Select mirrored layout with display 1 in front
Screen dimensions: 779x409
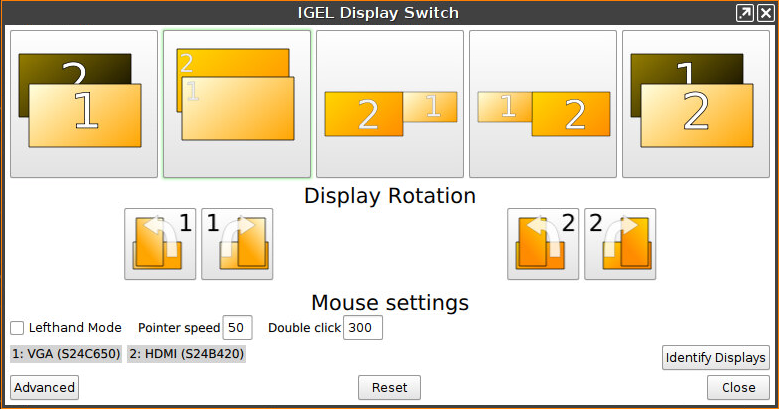(84, 104)
